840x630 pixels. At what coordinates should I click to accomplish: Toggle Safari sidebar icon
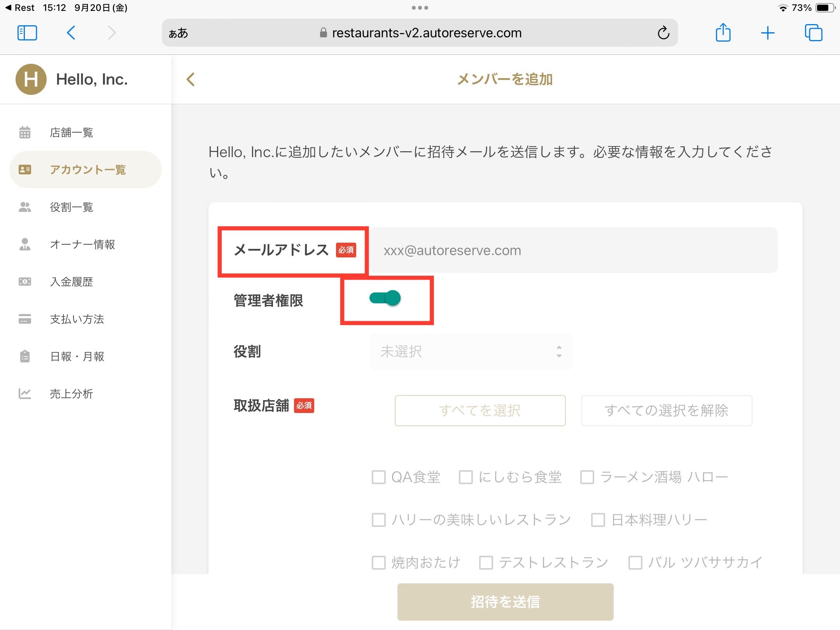point(27,33)
